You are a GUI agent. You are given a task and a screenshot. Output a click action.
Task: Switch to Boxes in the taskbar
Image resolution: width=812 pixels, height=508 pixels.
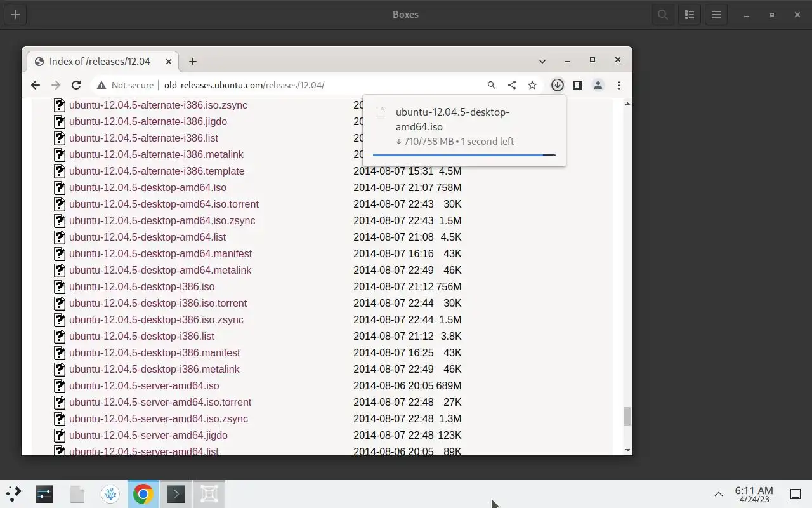click(209, 493)
